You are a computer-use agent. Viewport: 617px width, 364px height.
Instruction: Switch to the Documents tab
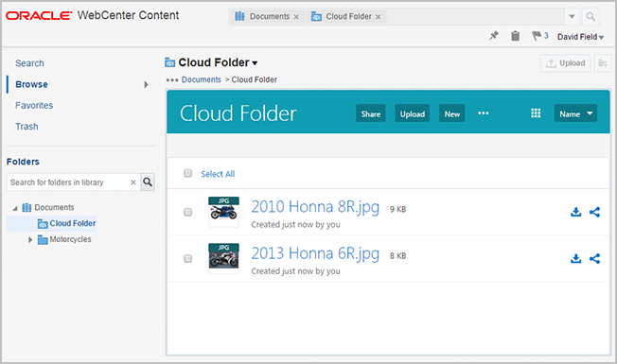click(267, 16)
